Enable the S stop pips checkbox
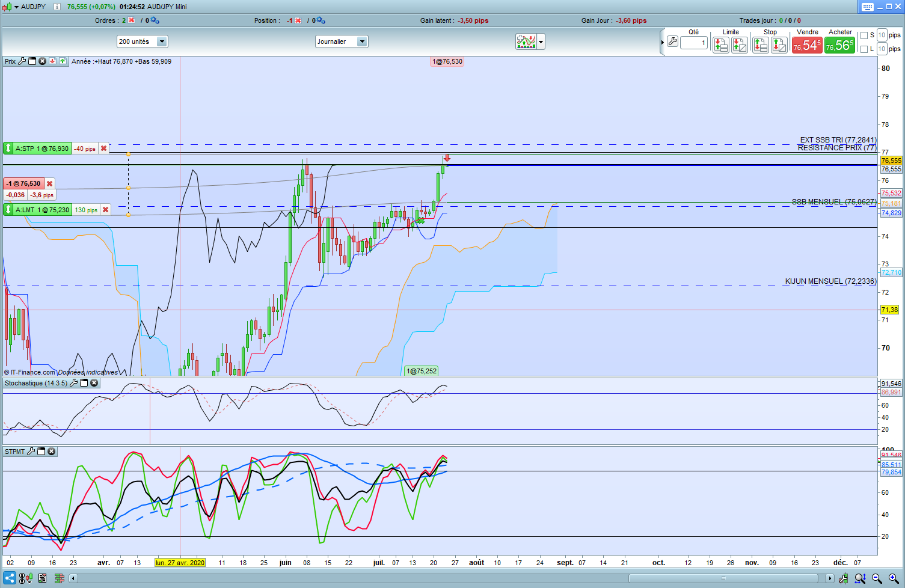Image resolution: width=905 pixels, height=588 pixels. click(864, 35)
